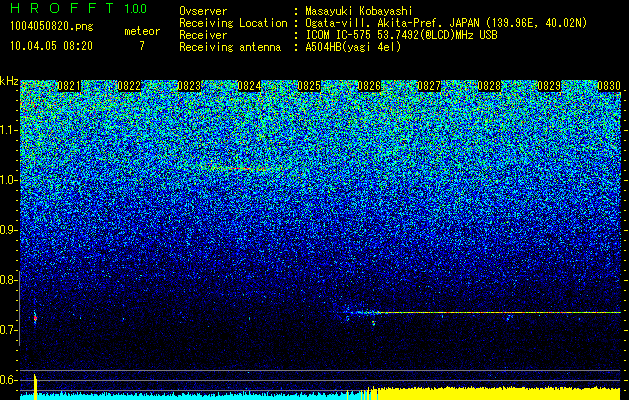
Task: Click the 0824 time marker
Action: pyautogui.click(x=249, y=86)
